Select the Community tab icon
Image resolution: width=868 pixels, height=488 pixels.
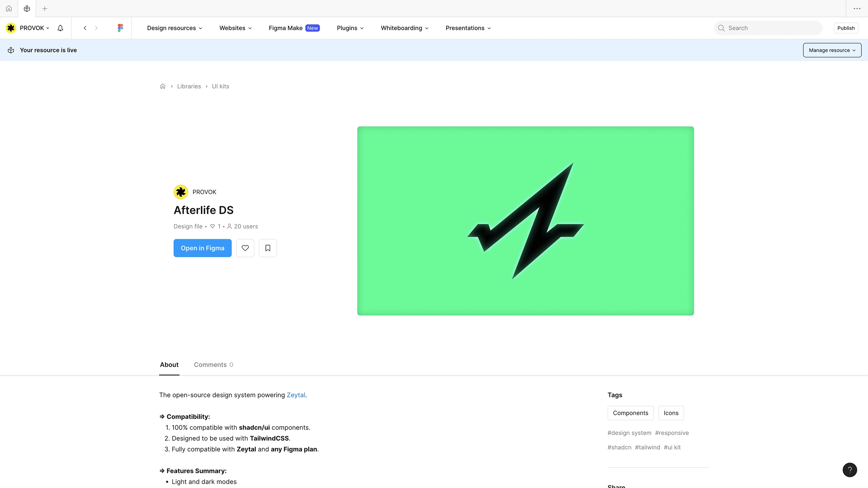27,8
